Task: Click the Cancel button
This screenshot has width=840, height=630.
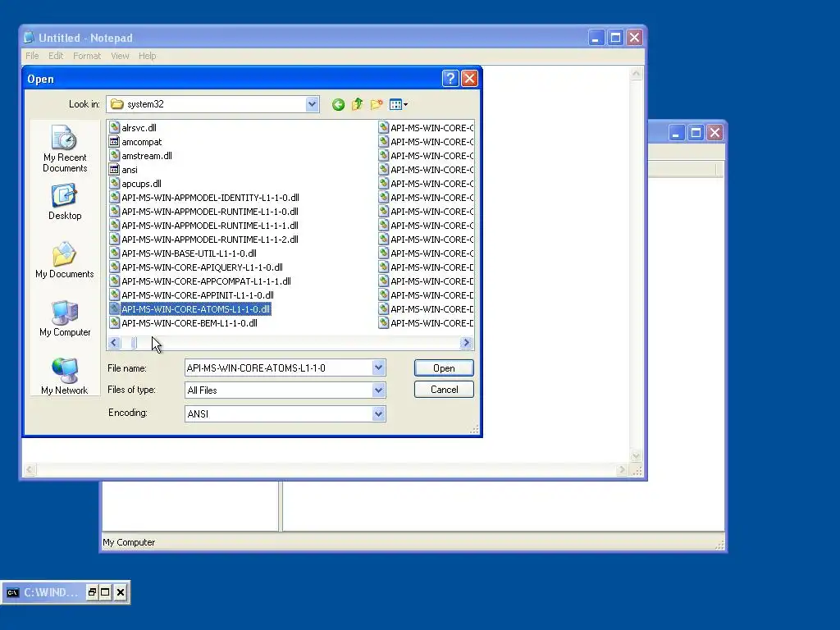Action: tap(444, 390)
